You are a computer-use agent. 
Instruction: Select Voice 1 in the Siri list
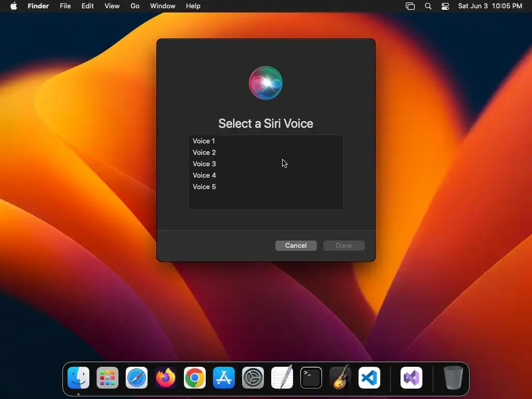pos(265,141)
